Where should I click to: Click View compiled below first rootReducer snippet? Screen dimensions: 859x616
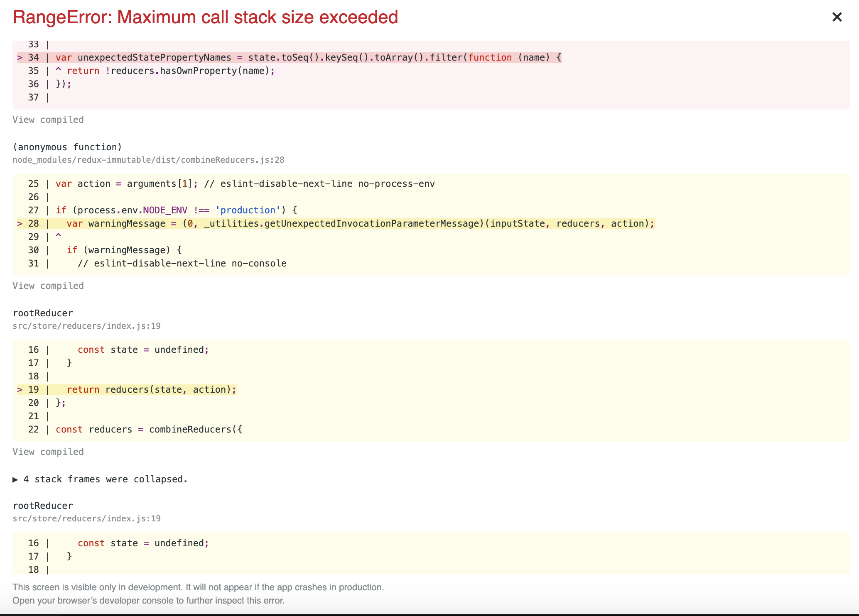click(x=48, y=452)
